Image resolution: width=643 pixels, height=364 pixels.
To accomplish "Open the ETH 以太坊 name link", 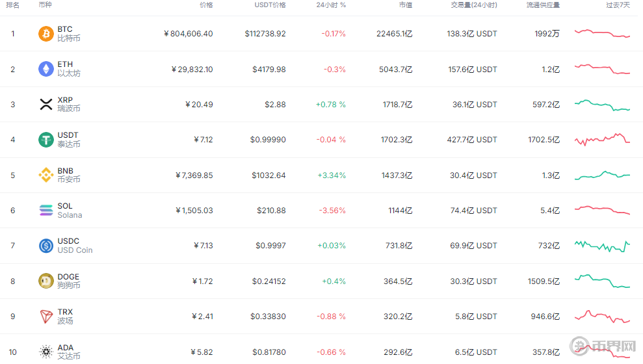I will click(68, 69).
